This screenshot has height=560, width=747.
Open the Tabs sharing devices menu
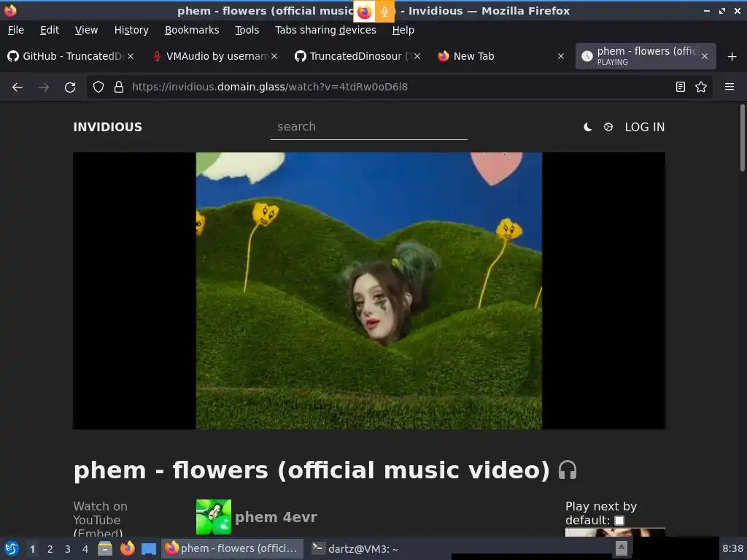(325, 30)
